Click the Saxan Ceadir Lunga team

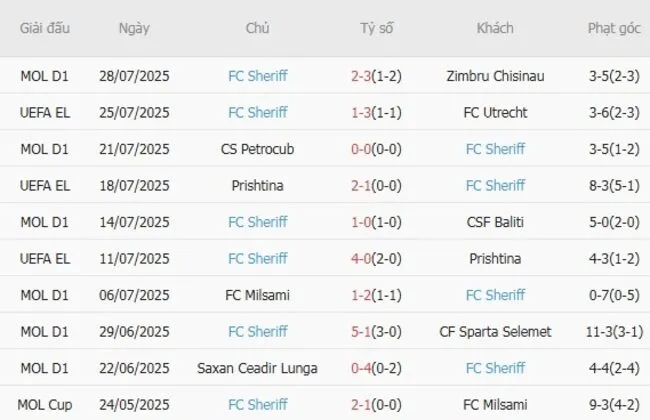(257, 368)
